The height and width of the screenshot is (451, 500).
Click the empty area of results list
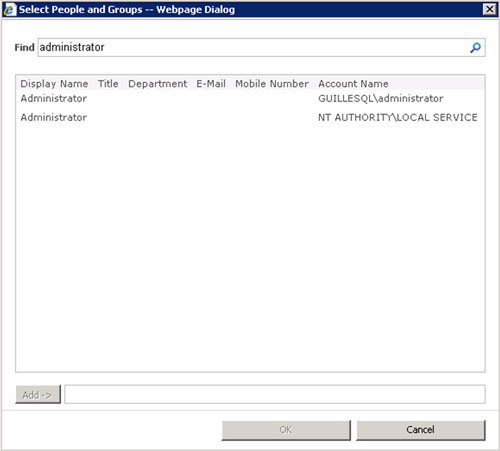pyautogui.click(x=250, y=247)
